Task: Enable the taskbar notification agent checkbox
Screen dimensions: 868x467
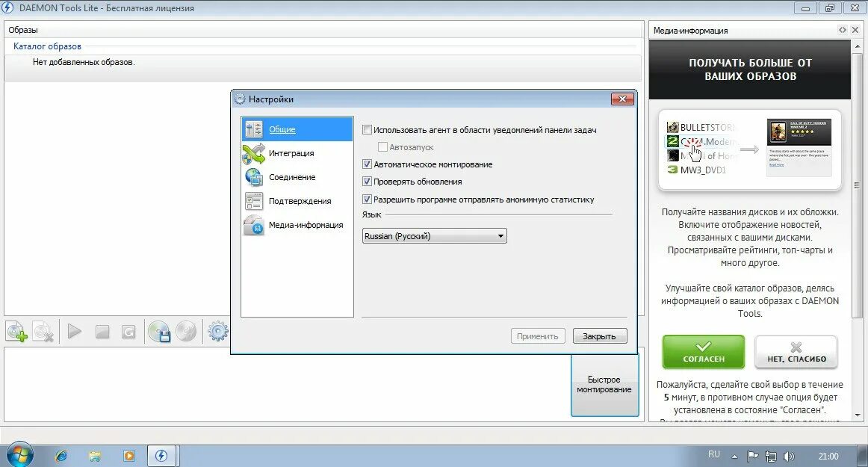Action: coord(367,129)
